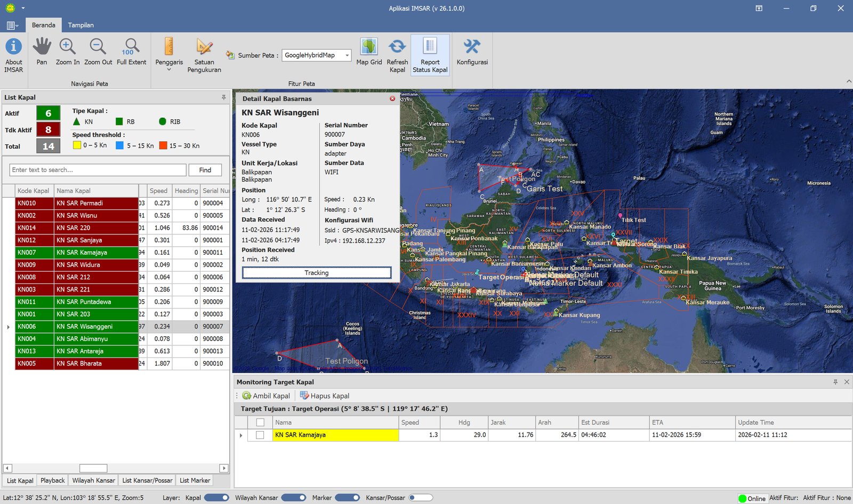Screen dimensions: 853x504
Task: Open Report Status Kapal
Action: click(430, 55)
